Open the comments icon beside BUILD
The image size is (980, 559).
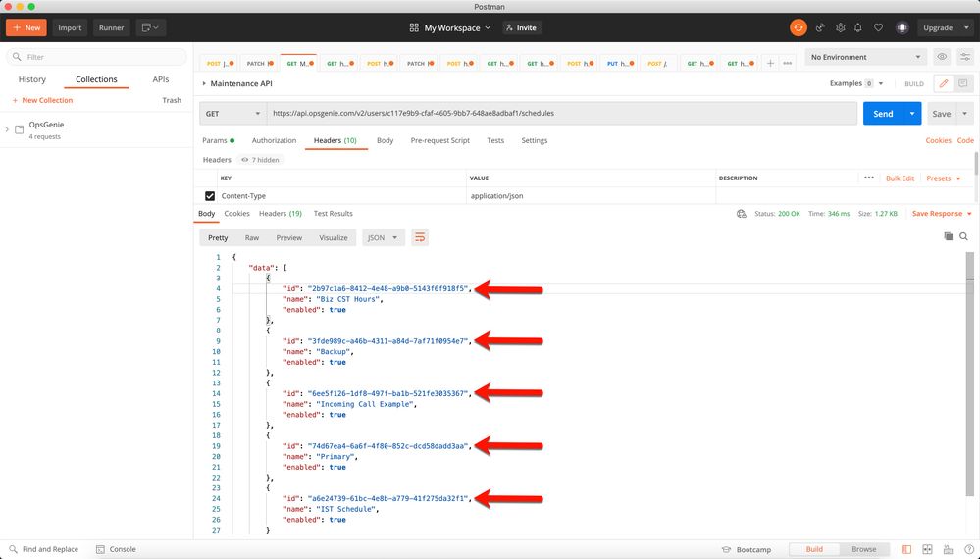963,83
